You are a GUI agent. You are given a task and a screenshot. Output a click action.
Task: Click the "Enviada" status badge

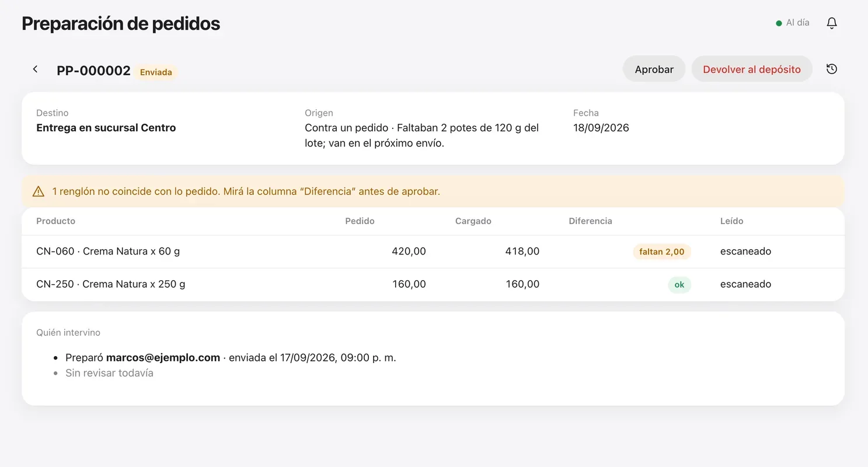pos(156,72)
